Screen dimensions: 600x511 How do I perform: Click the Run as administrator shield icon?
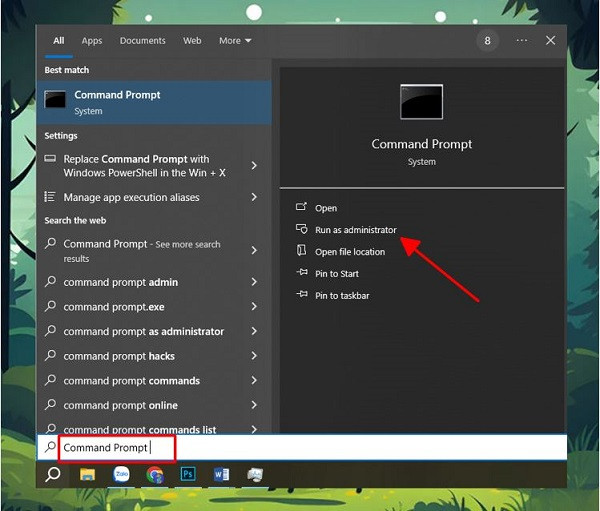[302, 229]
